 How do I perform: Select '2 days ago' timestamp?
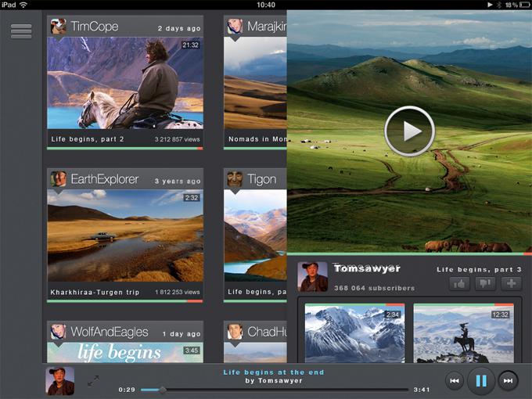(179, 28)
